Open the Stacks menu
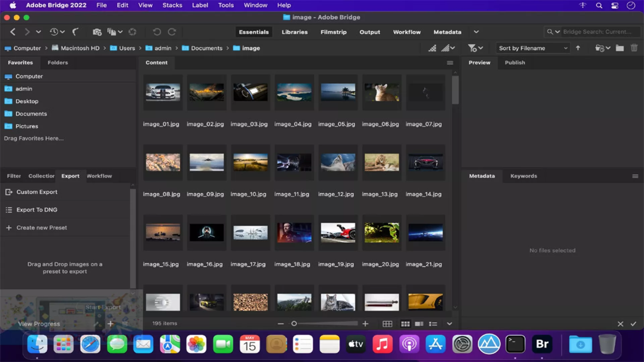 (x=172, y=5)
